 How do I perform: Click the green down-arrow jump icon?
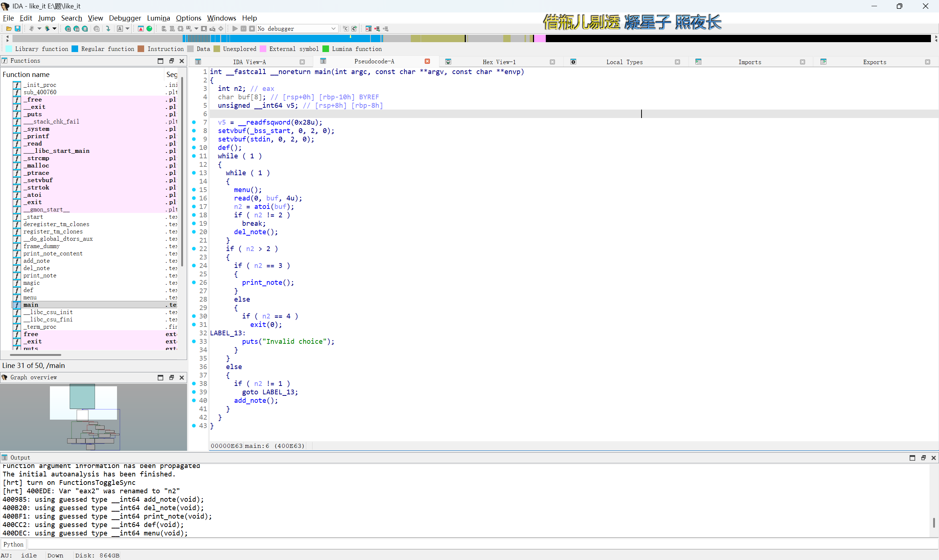[108, 29]
